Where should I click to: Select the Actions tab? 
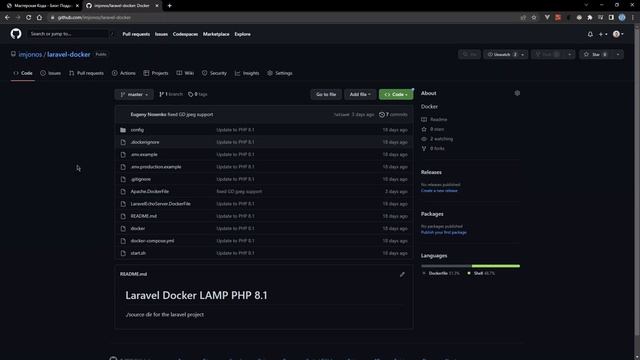124,73
